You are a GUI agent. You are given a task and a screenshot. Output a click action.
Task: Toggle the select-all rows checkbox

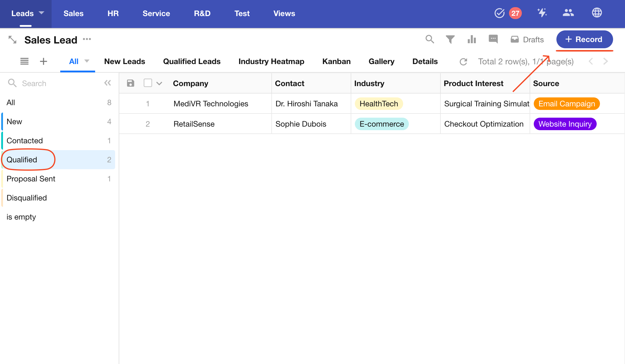[148, 83]
